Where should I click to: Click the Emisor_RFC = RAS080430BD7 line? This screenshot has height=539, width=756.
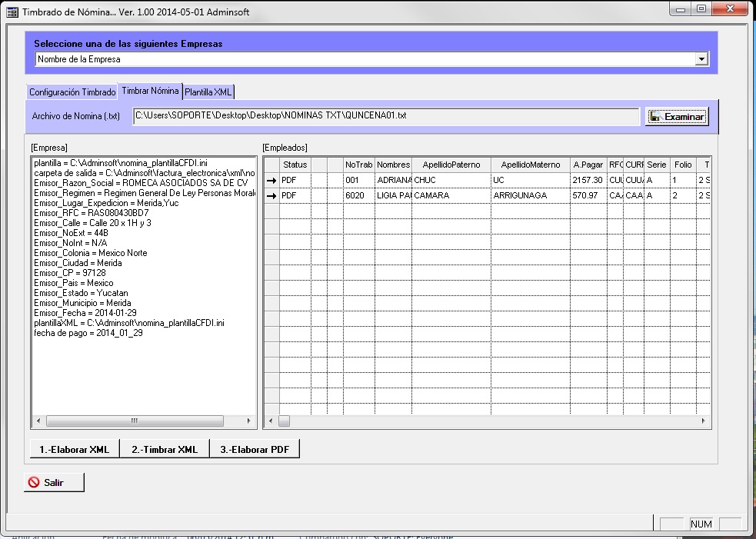tap(91, 213)
